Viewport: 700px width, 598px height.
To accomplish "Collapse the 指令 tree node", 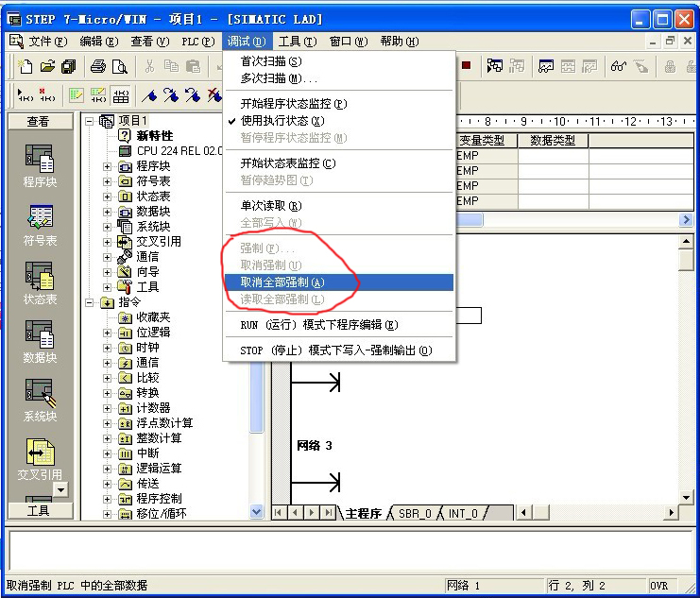I will (90, 302).
